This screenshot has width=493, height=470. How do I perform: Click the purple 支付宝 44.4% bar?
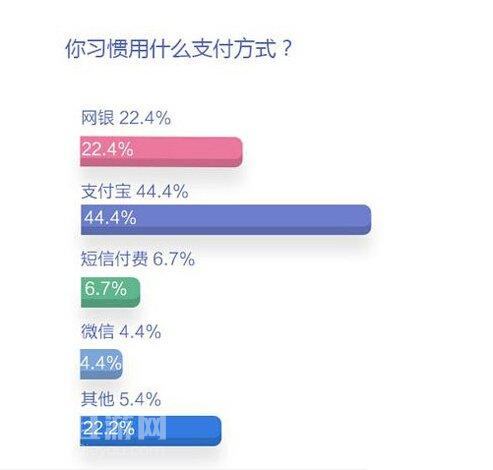226,220
